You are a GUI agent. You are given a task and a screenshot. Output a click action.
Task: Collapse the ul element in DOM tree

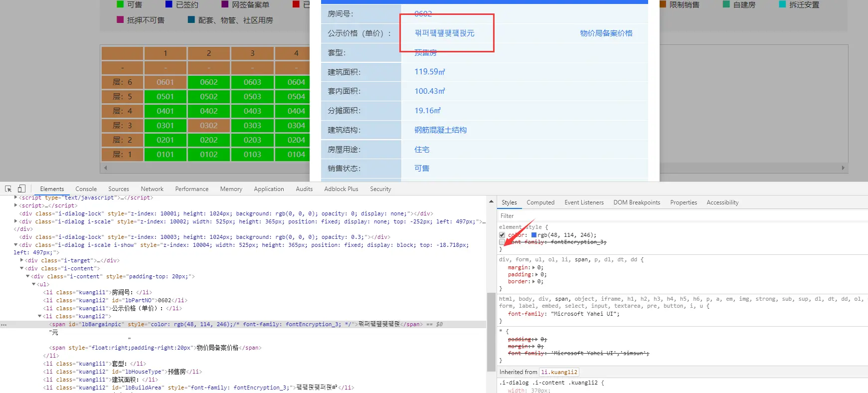pos(33,284)
